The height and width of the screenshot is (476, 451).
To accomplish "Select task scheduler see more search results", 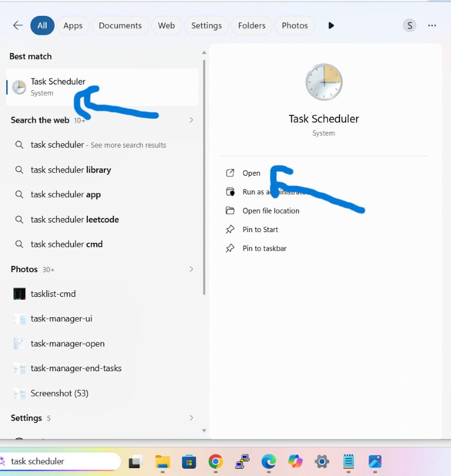I will tap(102, 145).
